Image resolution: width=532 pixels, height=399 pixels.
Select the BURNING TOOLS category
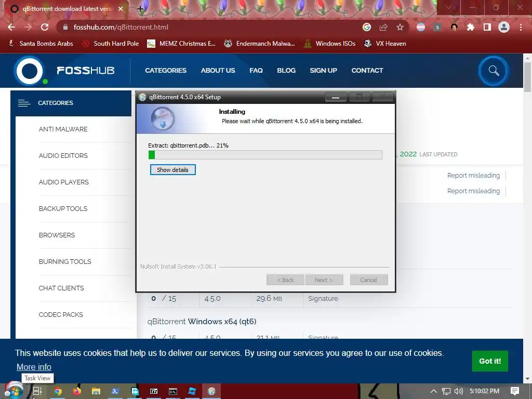[x=65, y=262]
